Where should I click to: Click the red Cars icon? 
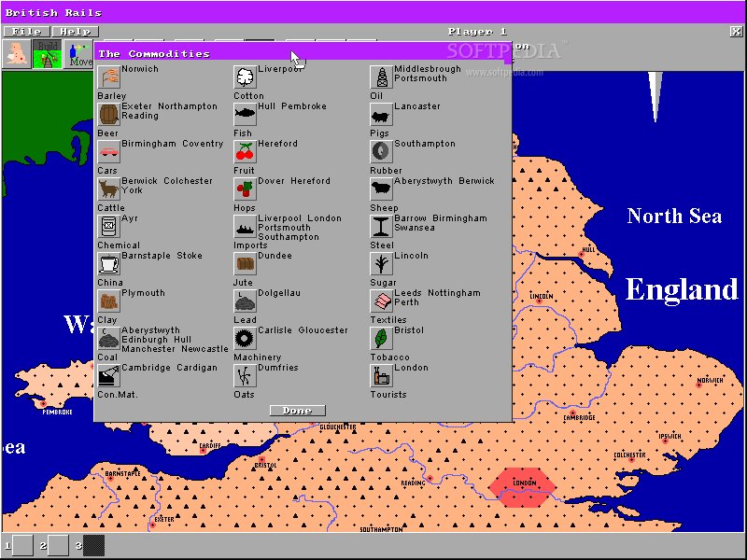(x=108, y=152)
